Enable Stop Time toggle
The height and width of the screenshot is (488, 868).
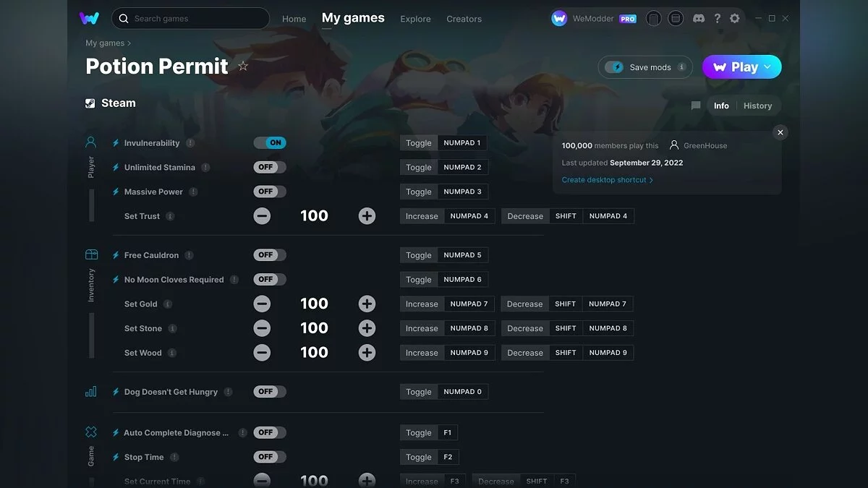coord(270,457)
